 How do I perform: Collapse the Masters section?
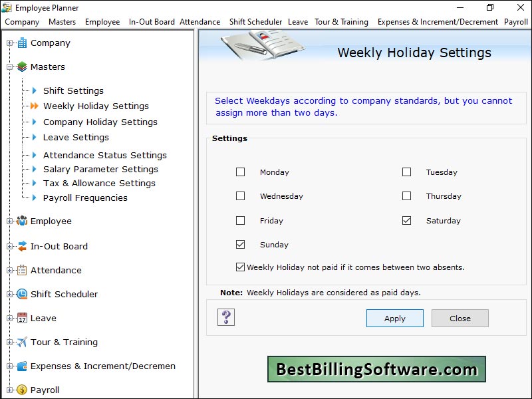point(9,66)
